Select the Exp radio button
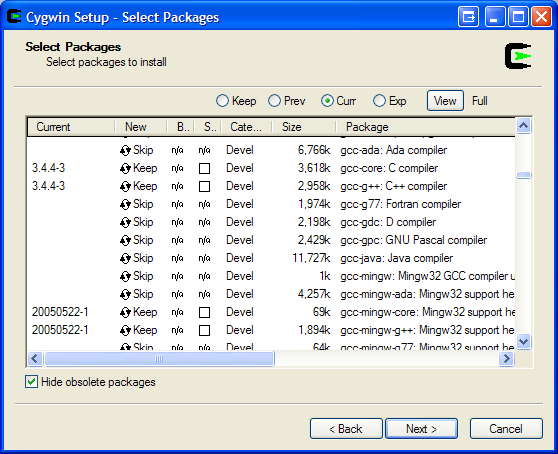 pyautogui.click(x=379, y=101)
